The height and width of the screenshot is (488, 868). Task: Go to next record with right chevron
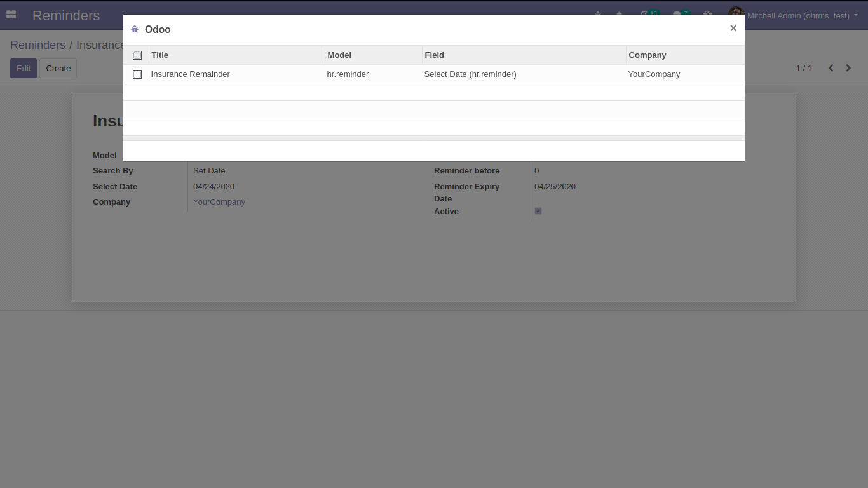click(848, 68)
